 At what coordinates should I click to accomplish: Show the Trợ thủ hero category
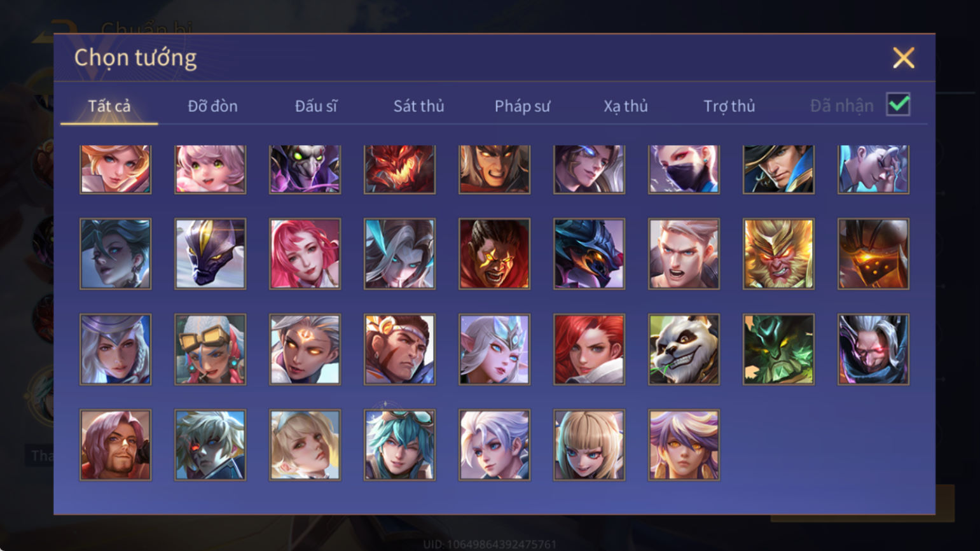point(729,106)
